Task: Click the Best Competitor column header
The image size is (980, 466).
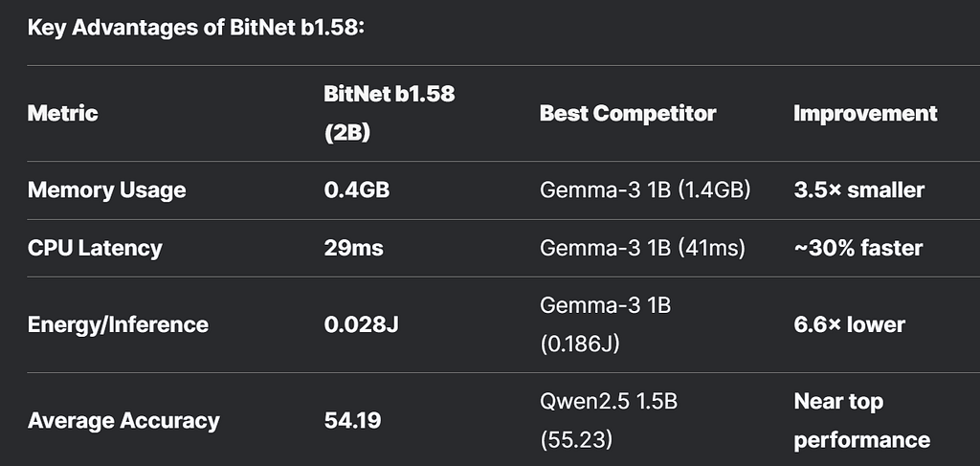Action: point(628,113)
